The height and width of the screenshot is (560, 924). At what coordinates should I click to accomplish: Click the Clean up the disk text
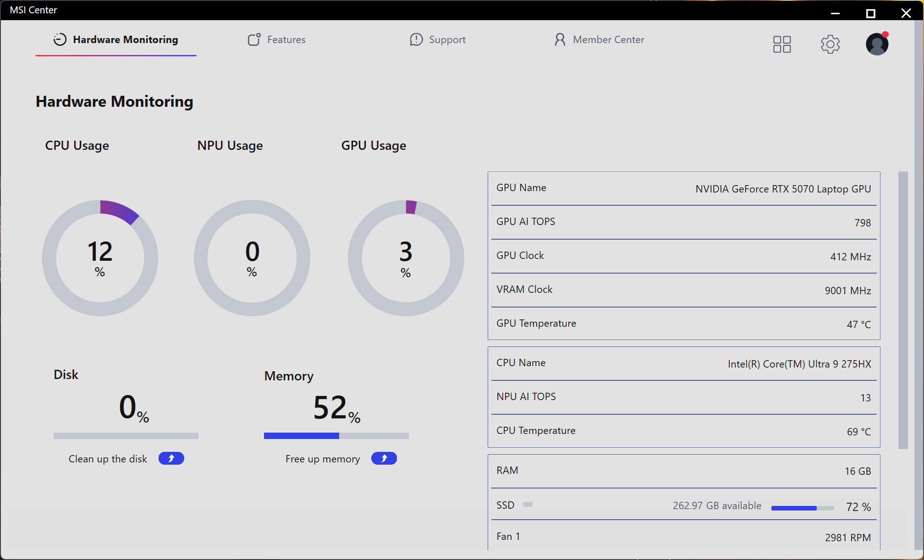(108, 459)
